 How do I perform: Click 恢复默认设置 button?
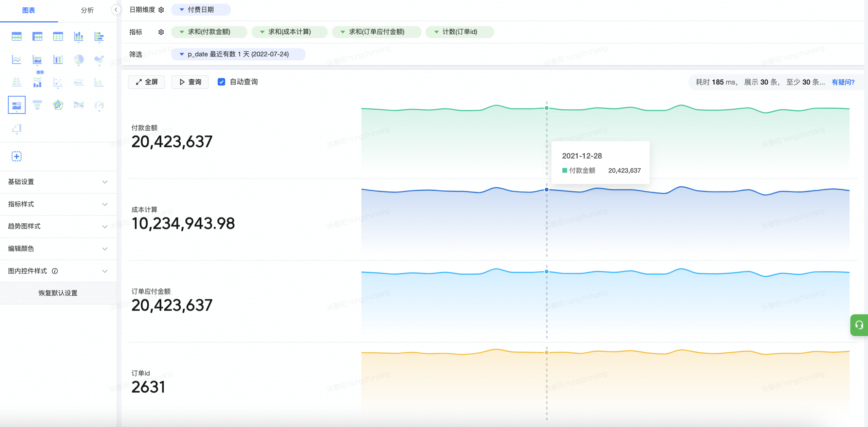pyautogui.click(x=58, y=293)
